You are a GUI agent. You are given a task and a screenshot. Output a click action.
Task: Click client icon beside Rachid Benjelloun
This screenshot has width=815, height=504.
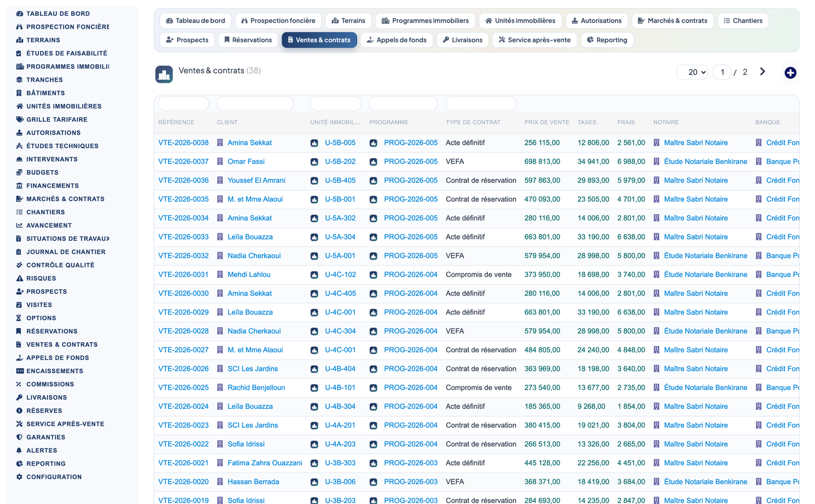coord(221,388)
